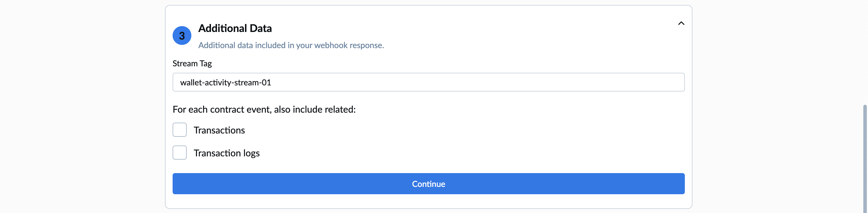The height and width of the screenshot is (213, 868).
Task: Focus the Stream Tag input field
Action: [x=428, y=82]
